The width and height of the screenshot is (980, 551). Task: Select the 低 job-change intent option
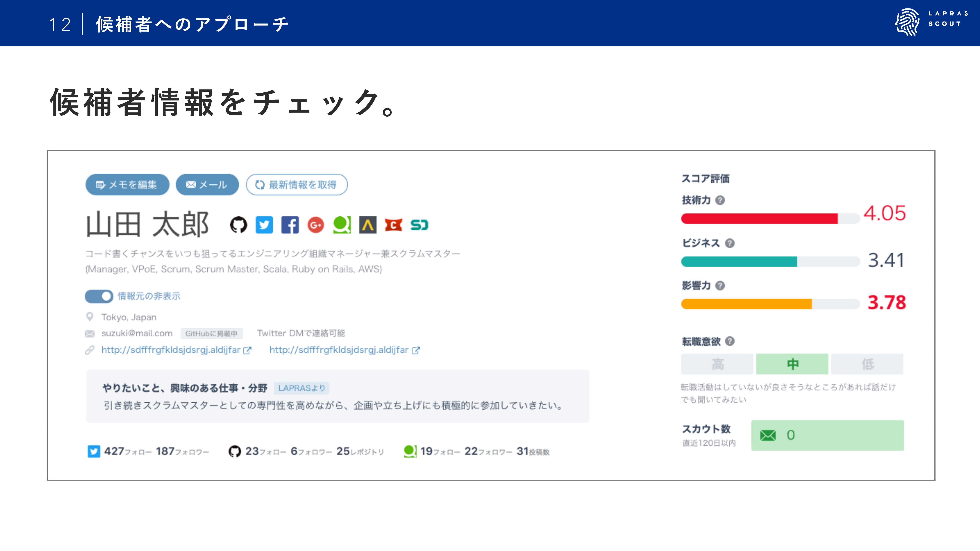(867, 364)
